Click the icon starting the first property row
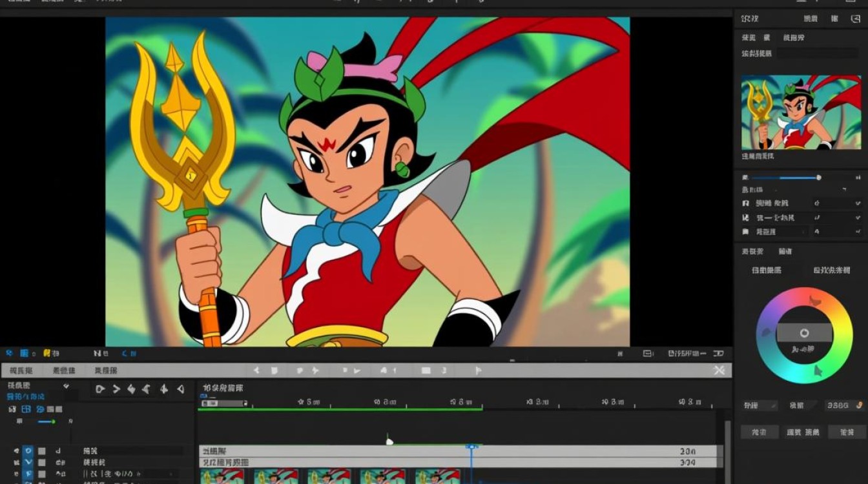The height and width of the screenshot is (484, 868). 746,203
